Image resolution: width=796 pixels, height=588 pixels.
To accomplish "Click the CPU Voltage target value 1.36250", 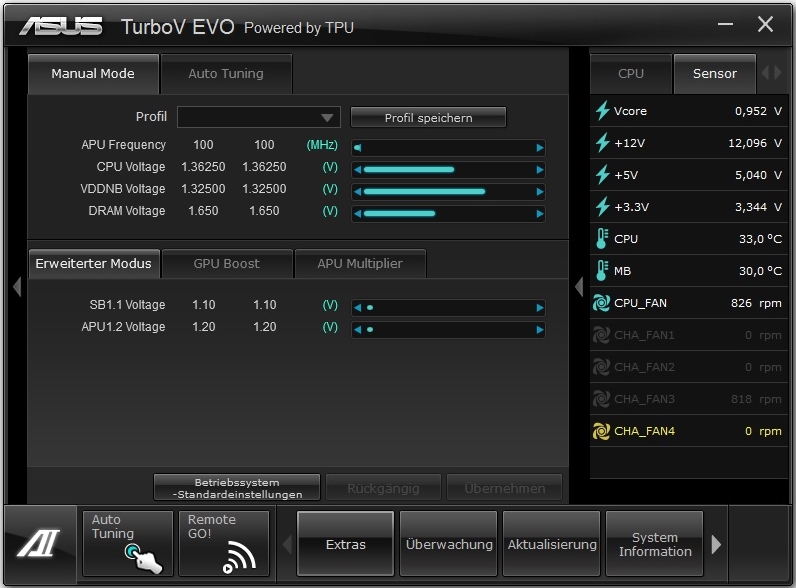I will pyautogui.click(x=264, y=167).
